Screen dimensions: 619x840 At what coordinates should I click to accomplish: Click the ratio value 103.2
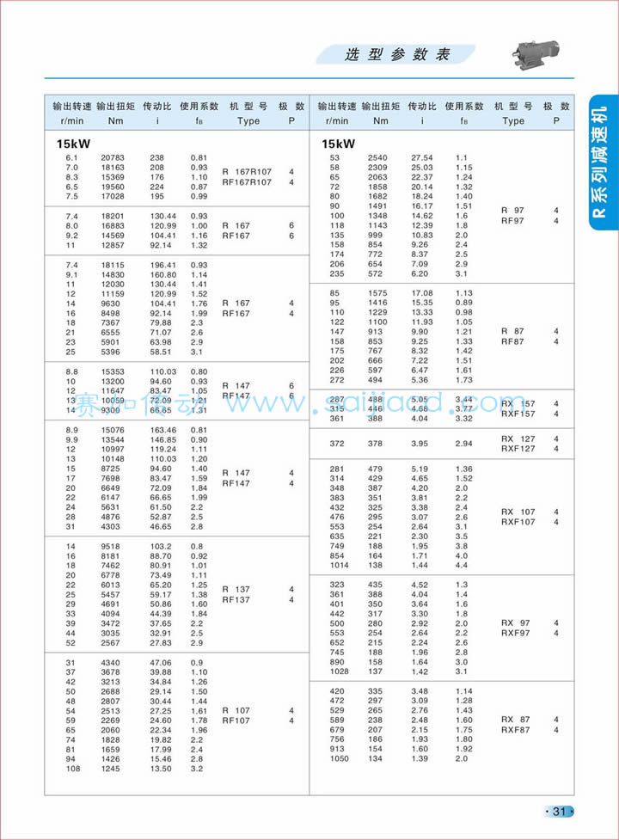[x=161, y=546]
